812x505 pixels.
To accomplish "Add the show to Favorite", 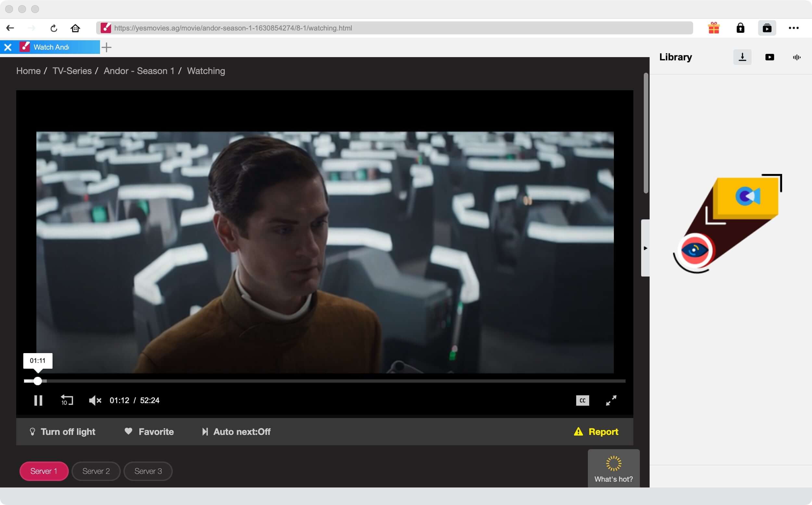I will tap(149, 432).
